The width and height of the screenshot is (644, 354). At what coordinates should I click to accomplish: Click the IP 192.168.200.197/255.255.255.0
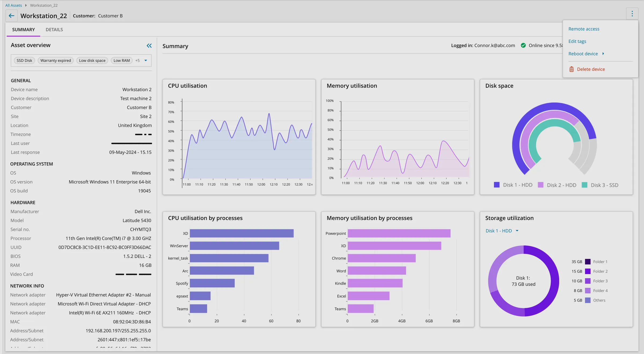tap(118, 331)
